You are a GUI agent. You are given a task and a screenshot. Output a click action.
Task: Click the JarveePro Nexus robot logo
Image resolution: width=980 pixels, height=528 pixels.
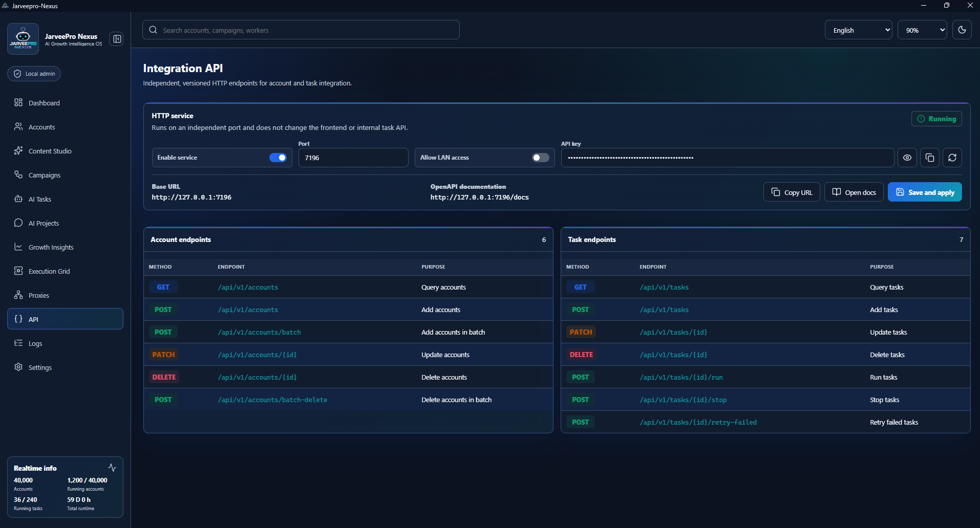[23, 39]
